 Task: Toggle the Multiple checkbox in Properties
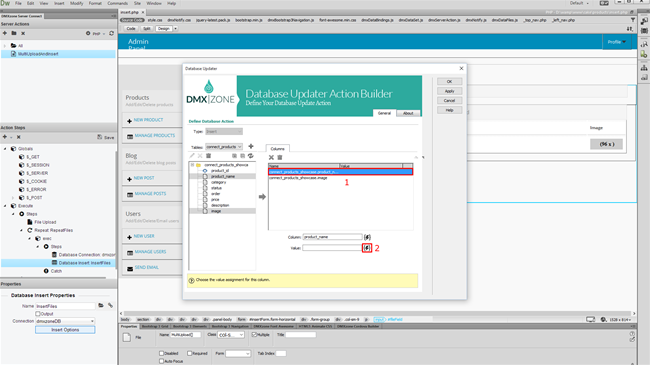click(254, 335)
